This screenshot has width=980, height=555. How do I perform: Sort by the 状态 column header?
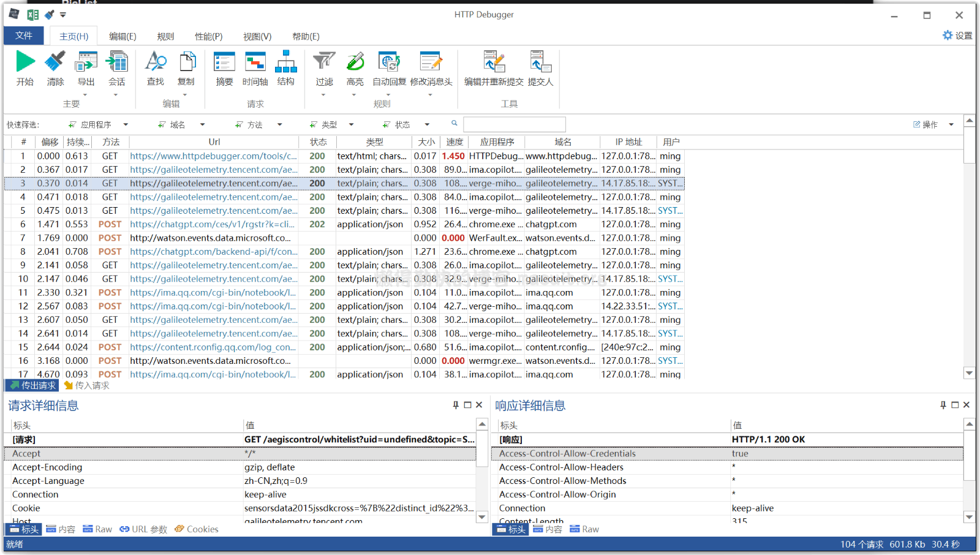(318, 142)
